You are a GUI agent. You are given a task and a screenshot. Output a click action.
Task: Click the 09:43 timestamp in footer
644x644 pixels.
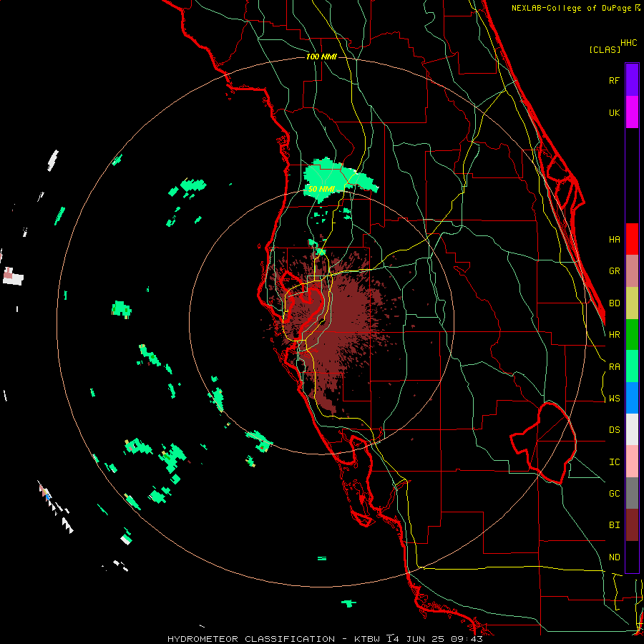tap(466, 639)
